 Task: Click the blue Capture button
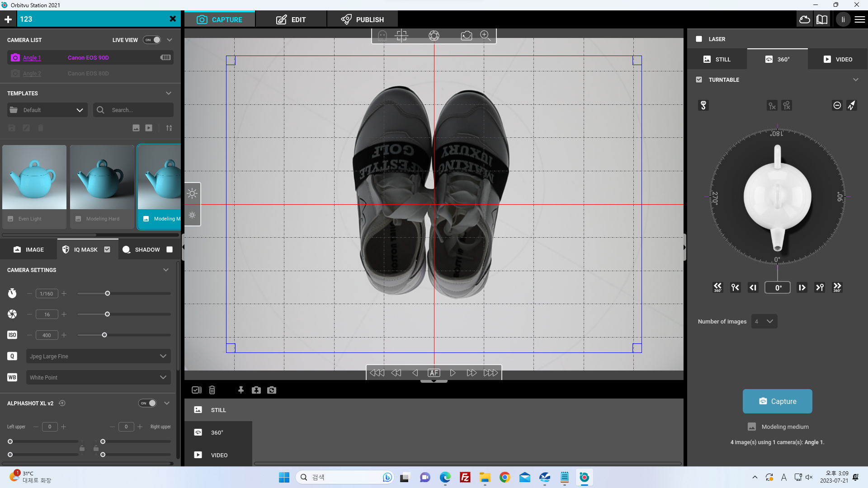tap(778, 401)
